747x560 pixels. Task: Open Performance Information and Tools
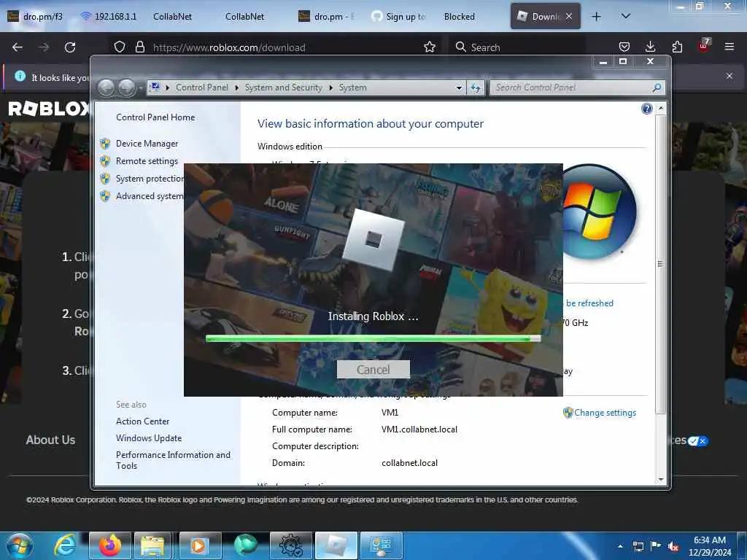[173, 460]
